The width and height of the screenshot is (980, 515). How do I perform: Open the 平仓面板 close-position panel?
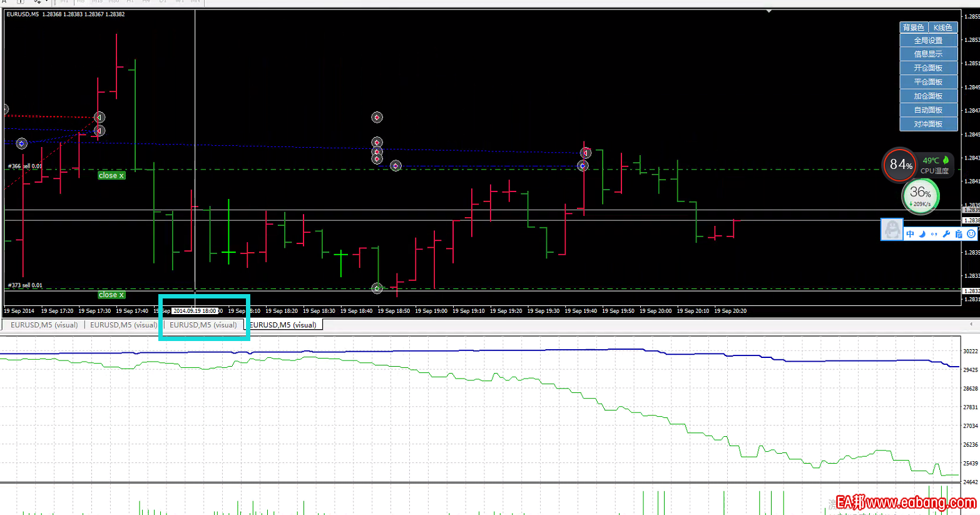928,82
